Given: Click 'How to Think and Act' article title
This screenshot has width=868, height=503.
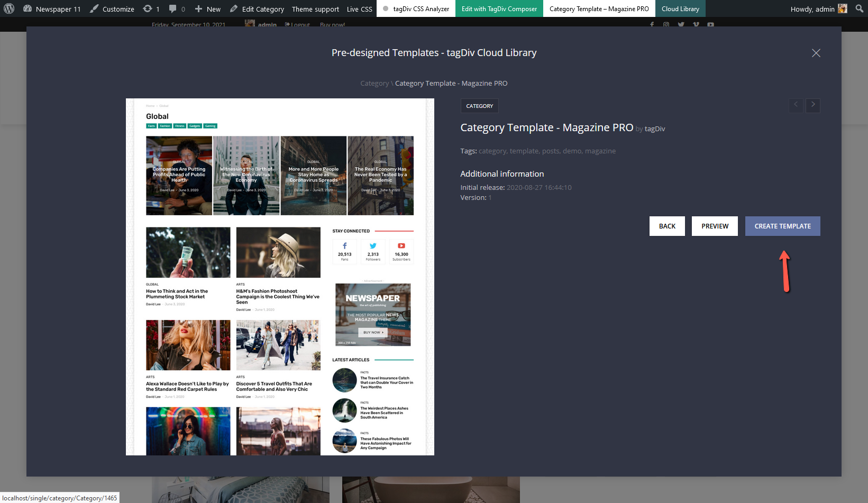Looking at the screenshot, I should pos(177,294).
